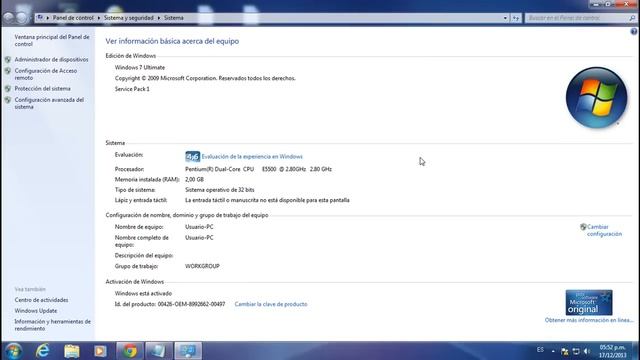Click the volume speaker tray icon
The height and width of the screenshot is (360, 640).
pyautogui.click(x=587, y=351)
